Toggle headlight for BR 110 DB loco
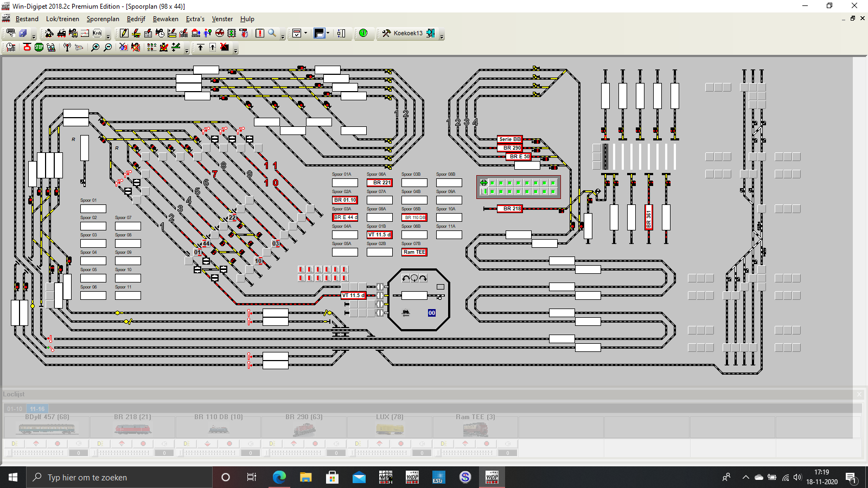This screenshot has width=868, height=488. pyautogui.click(x=186, y=444)
